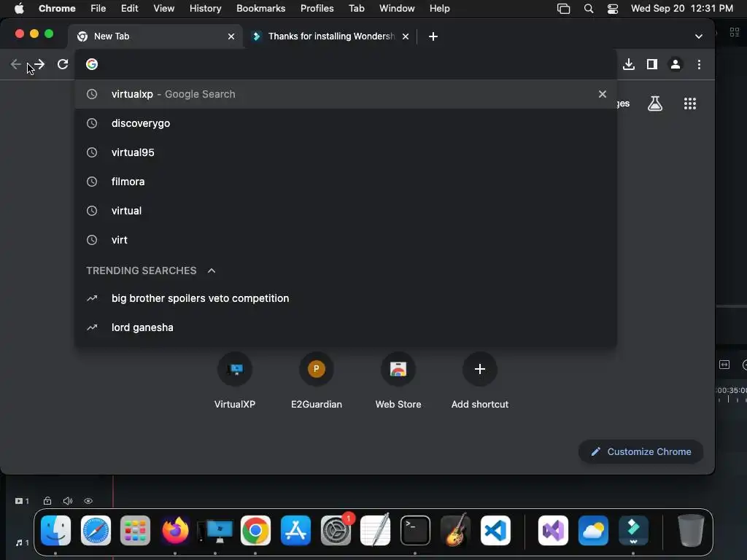Open Firefox from the Dock
The height and width of the screenshot is (560, 747).
(x=175, y=531)
